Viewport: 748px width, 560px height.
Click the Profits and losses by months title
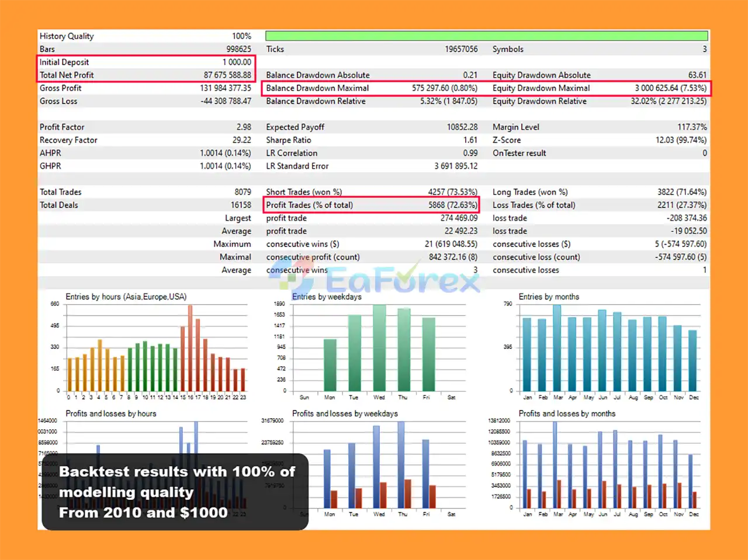point(567,413)
